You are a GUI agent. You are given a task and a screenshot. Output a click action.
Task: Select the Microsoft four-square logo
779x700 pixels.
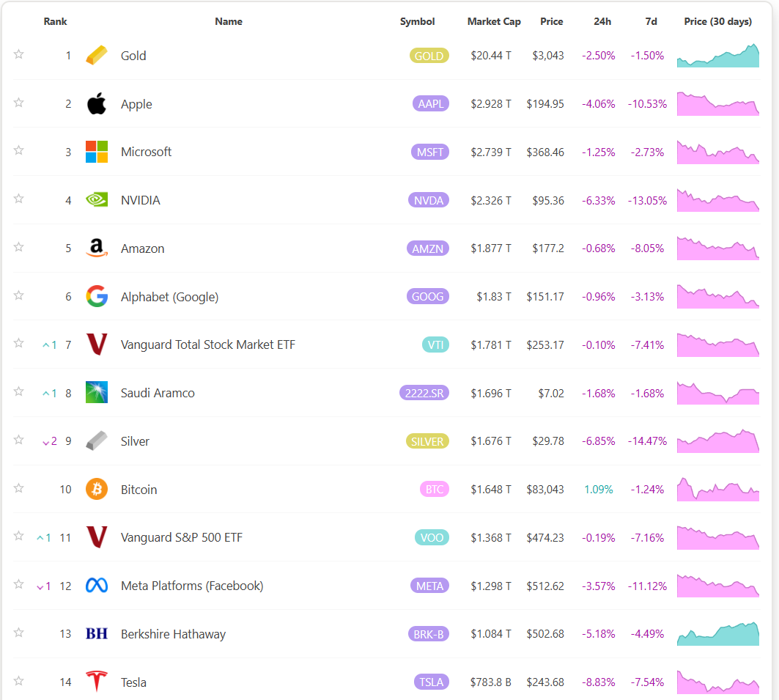(96, 152)
